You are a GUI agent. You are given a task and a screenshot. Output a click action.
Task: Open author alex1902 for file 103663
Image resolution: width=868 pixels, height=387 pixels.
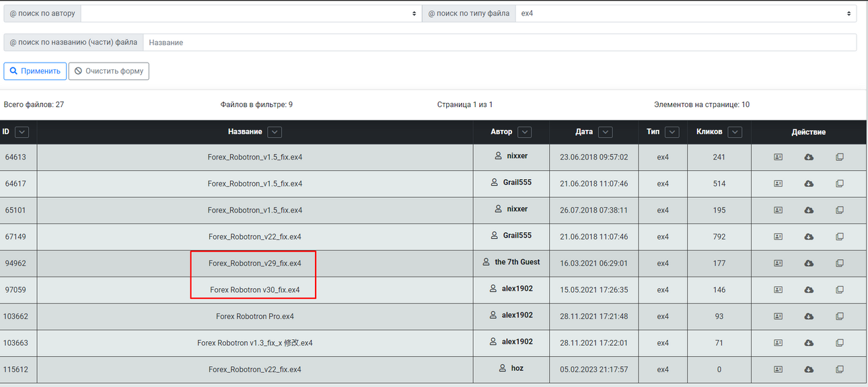point(517,342)
